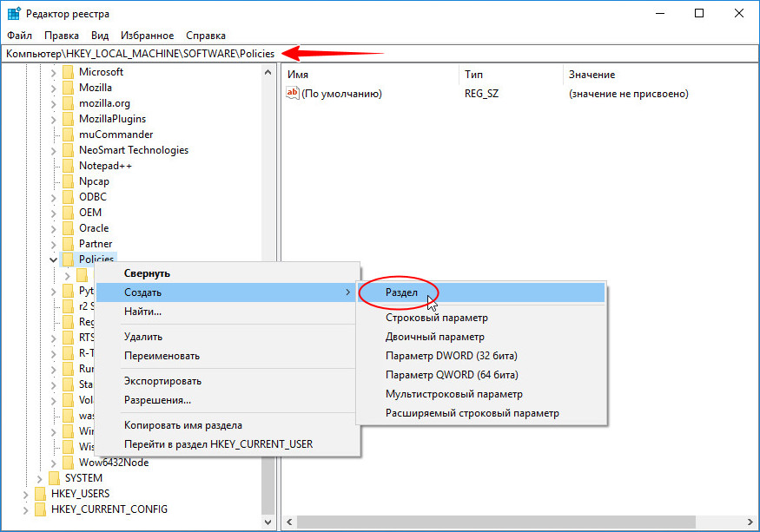
Task: Collapse the Policies key with its chevron
Action: [53, 259]
